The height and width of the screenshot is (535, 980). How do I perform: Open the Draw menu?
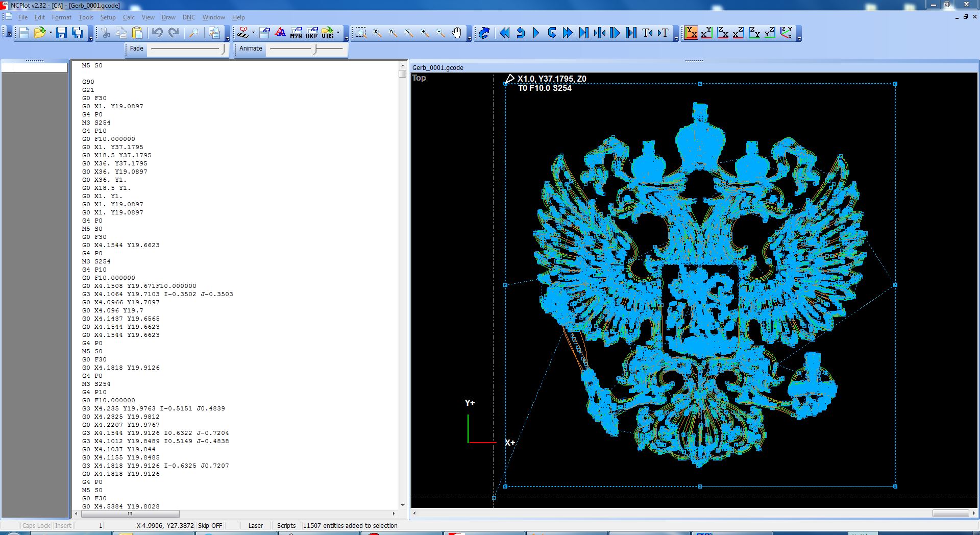pyautogui.click(x=168, y=17)
